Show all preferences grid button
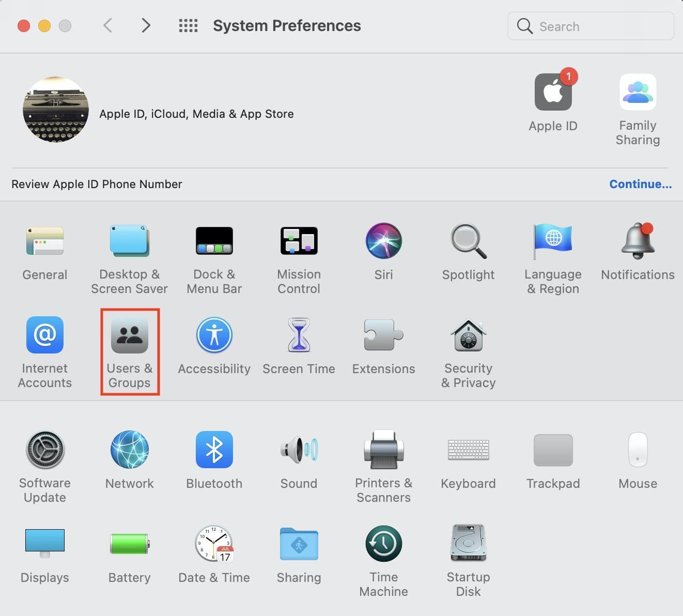The image size is (683, 616). point(188,25)
